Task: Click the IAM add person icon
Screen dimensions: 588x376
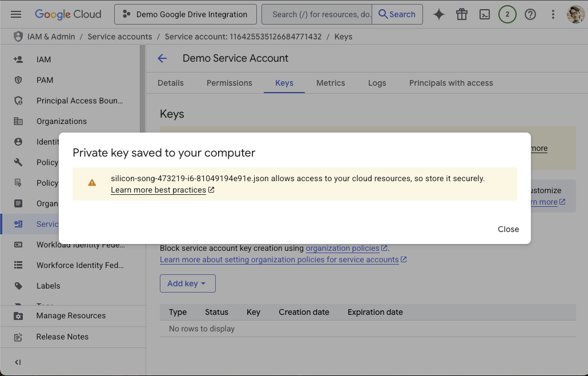Action: point(18,59)
